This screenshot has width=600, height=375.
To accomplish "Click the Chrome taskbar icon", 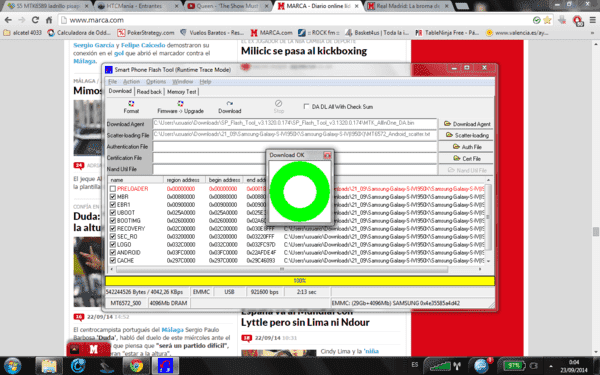I will (x=137, y=366).
